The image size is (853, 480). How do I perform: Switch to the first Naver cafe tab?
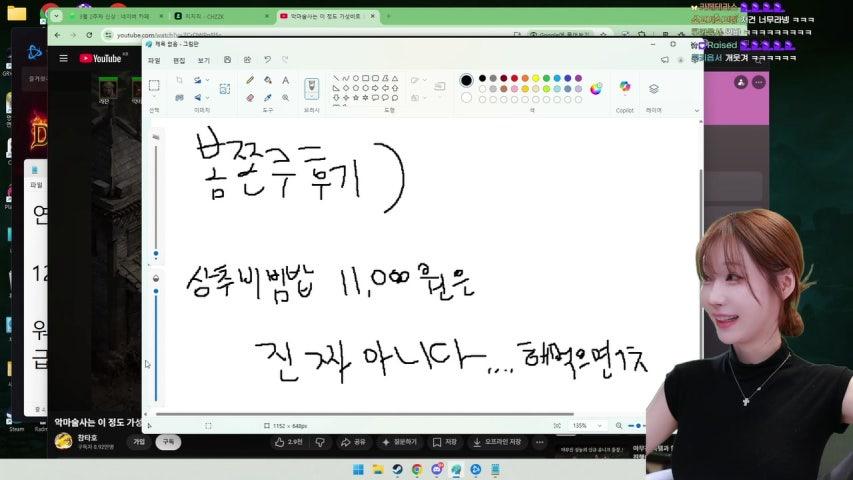coord(116,16)
